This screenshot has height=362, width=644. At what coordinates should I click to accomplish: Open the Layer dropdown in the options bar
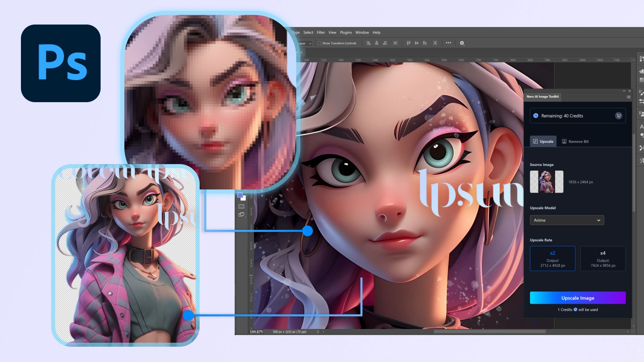coord(304,43)
